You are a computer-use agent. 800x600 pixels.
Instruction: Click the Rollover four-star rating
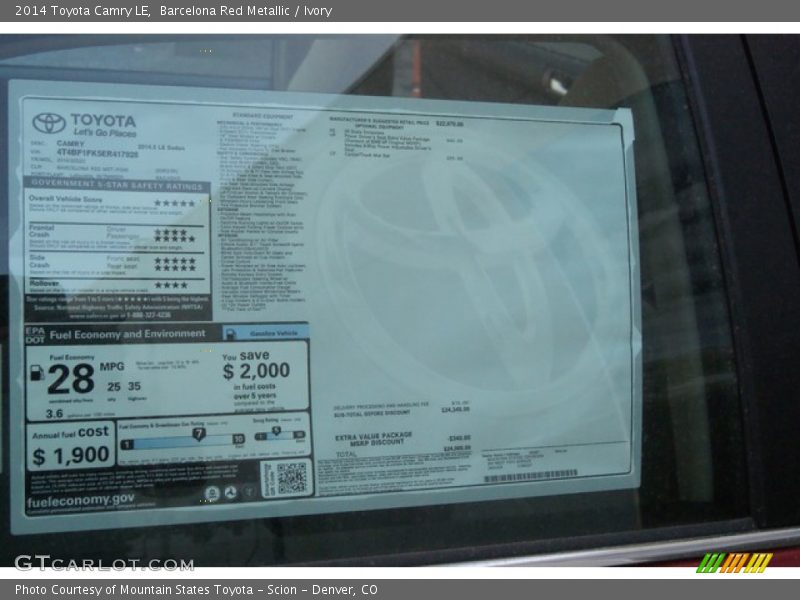(171, 285)
